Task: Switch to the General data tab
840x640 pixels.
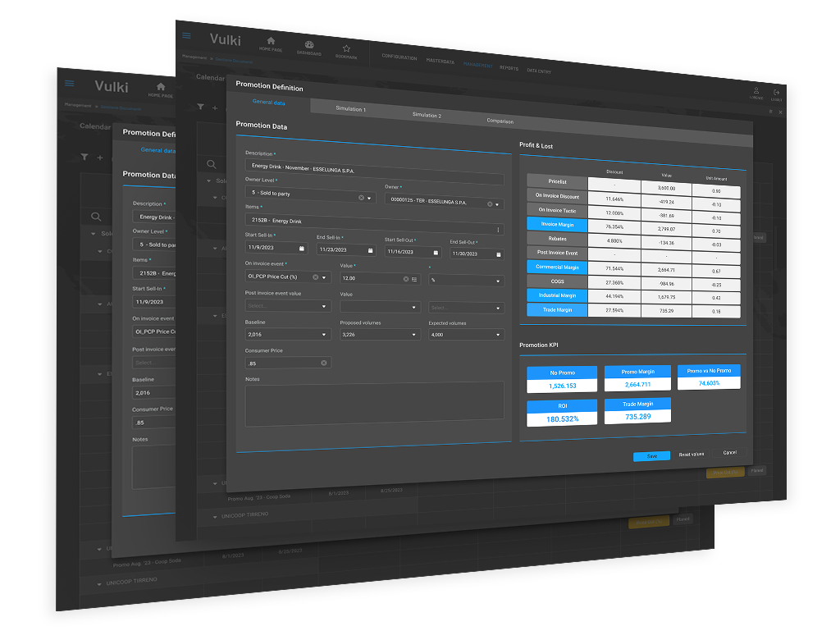Action: (x=268, y=102)
